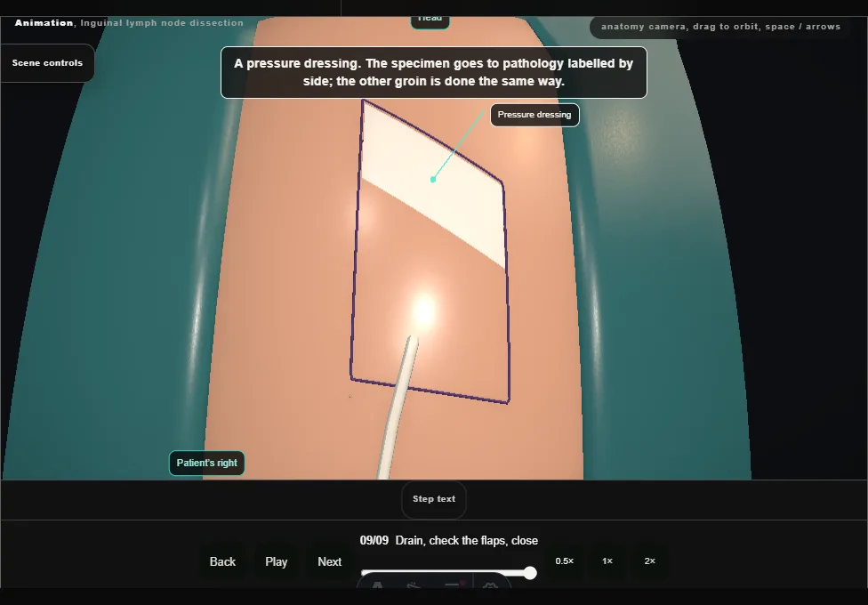Click the Patient's right orientation label
This screenshot has width=868, height=605.
pyautogui.click(x=206, y=464)
